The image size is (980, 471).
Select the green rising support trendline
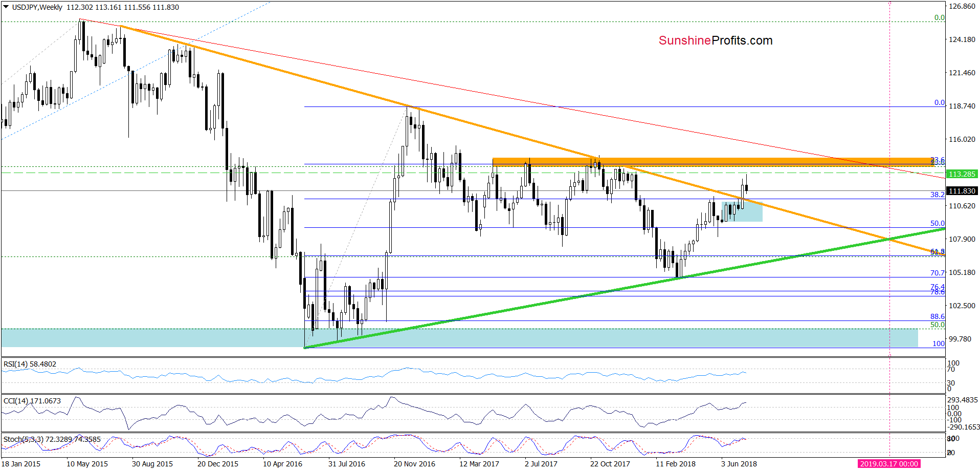(x=624, y=288)
